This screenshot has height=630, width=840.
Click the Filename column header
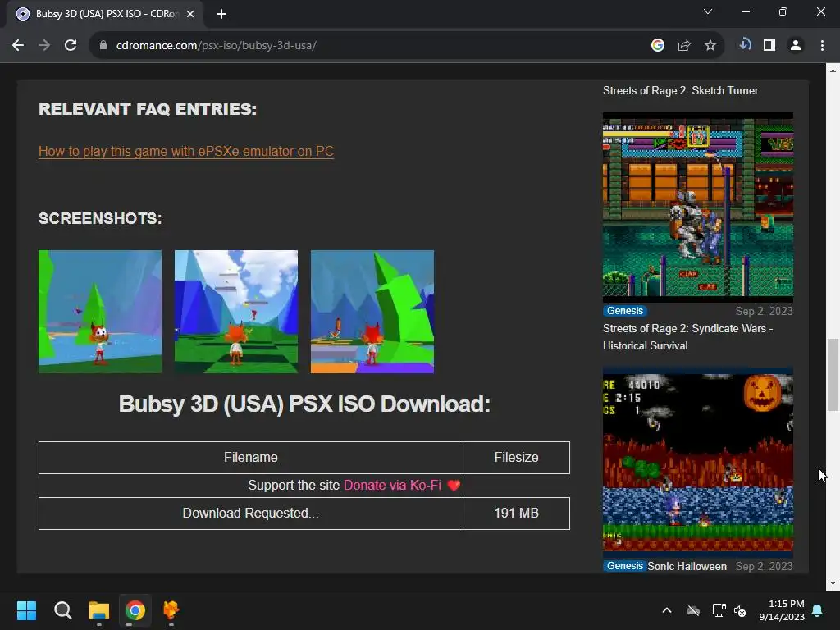pyautogui.click(x=251, y=458)
